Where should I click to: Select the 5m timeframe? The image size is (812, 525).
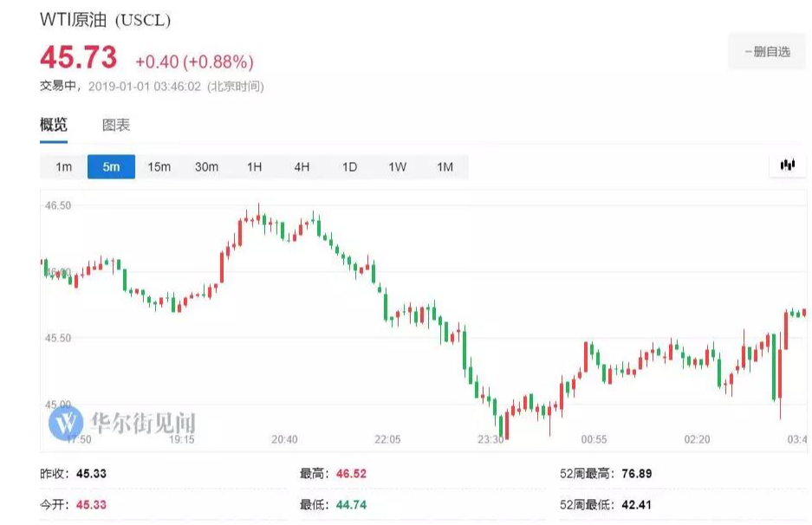(x=111, y=166)
